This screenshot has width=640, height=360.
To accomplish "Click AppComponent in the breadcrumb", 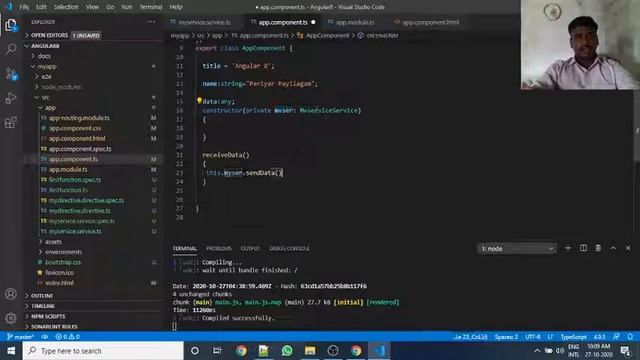I will pos(327,36).
